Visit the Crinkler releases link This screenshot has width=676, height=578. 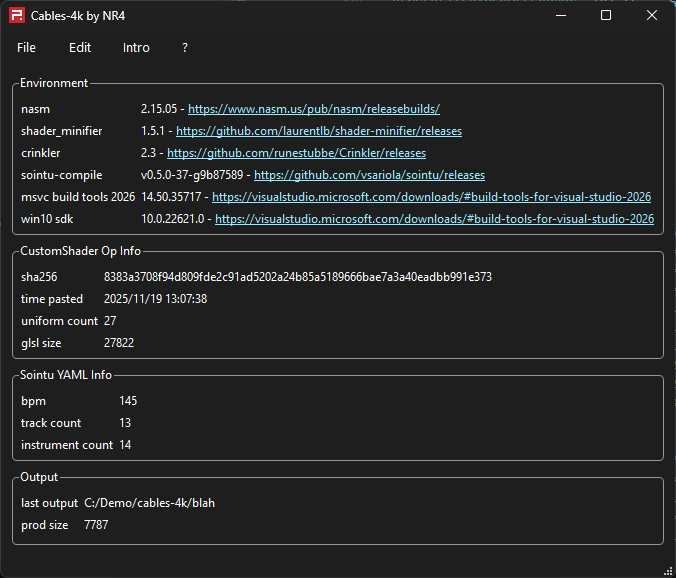[296, 153]
